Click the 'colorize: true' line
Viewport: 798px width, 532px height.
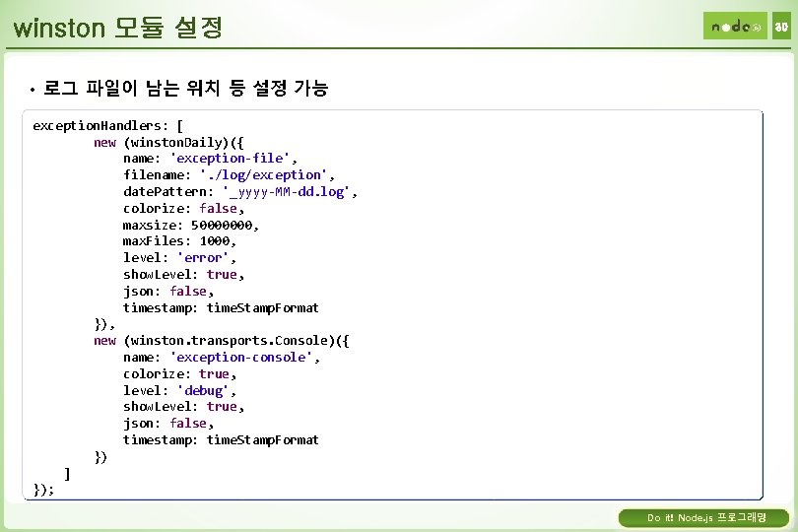(x=179, y=374)
